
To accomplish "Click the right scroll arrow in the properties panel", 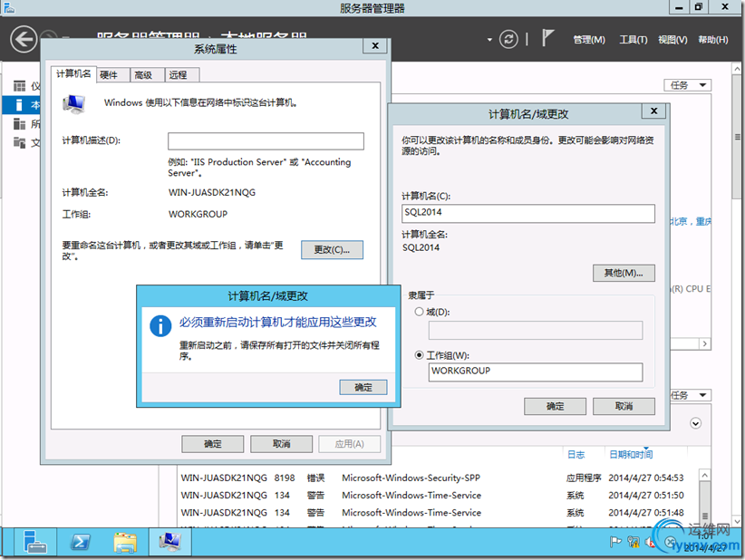I will 704,343.
